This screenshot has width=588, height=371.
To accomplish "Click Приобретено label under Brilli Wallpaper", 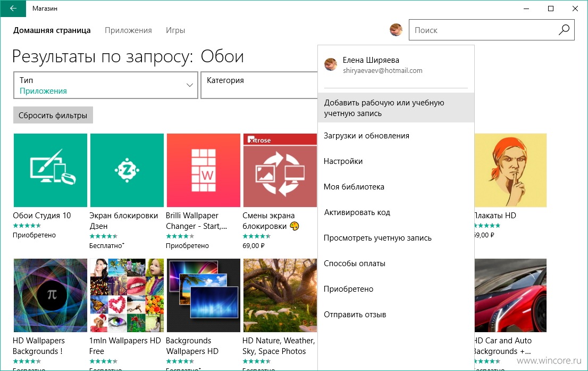I will [187, 245].
